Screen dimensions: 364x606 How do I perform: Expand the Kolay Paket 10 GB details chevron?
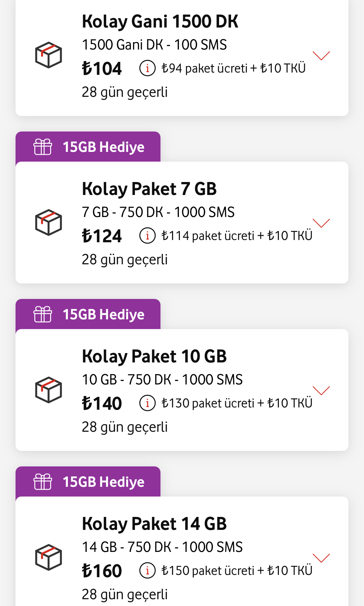(x=321, y=391)
